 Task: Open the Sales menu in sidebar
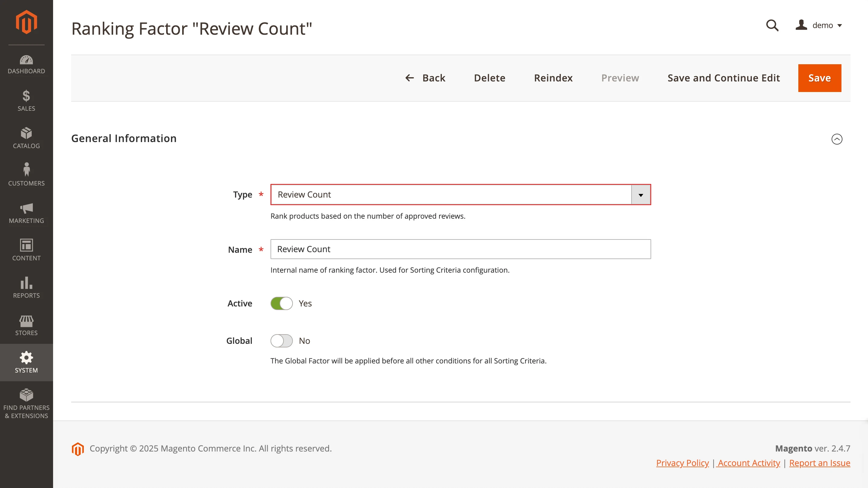(x=26, y=100)
